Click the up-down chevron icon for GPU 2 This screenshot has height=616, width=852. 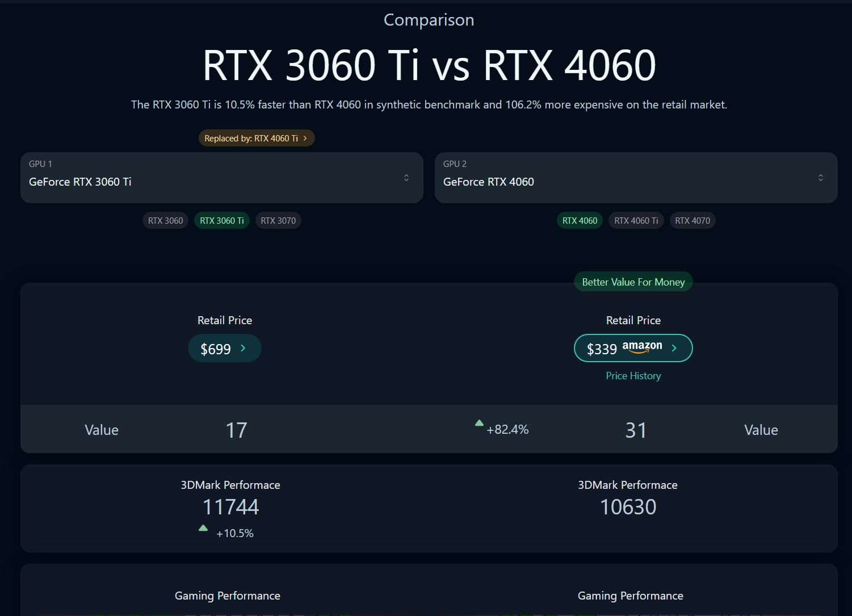[821, 178]
